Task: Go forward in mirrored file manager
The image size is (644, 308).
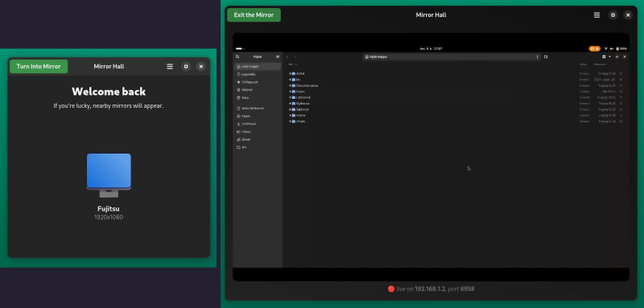Action: click(295, 56)
